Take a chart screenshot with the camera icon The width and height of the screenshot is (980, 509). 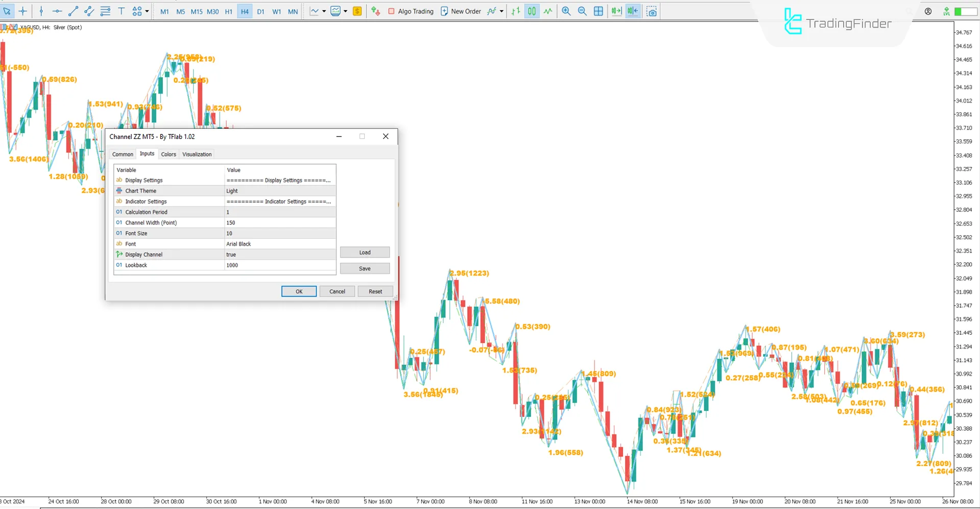point(652,11)
